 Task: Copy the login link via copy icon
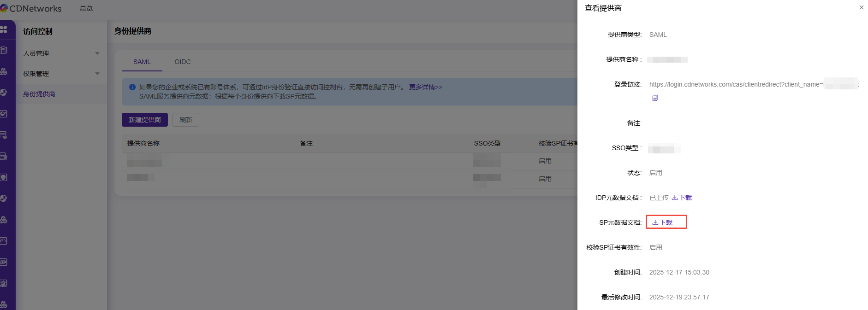pos(655,98)
